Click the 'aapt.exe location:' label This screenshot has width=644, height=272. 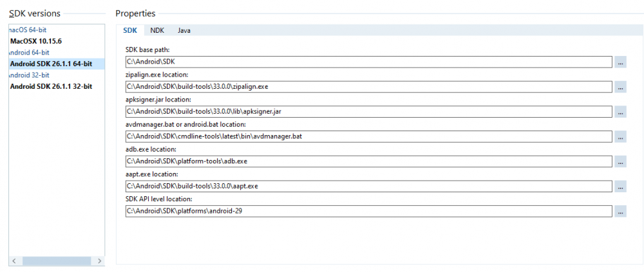click(x=151, y=174)
